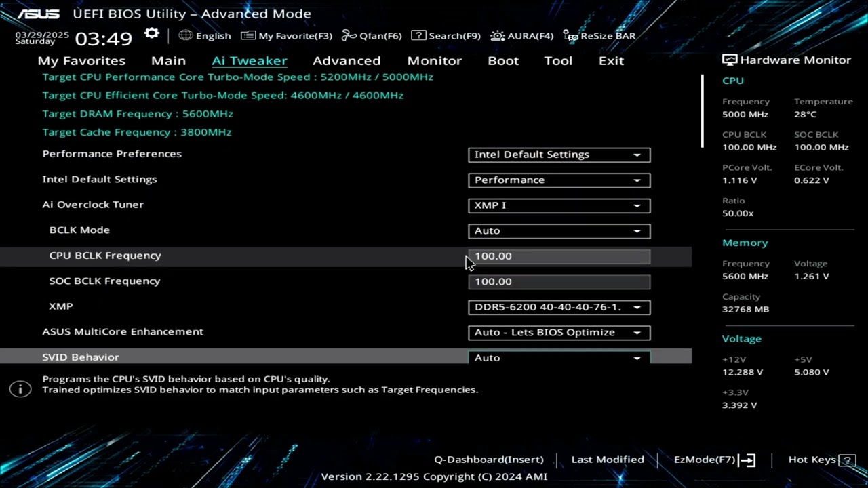Click the CPU BCLK Frequency input field
Image resolution: width=868 pixels, height=488 pixels.
pyautogui.click(x=559, y=256)
